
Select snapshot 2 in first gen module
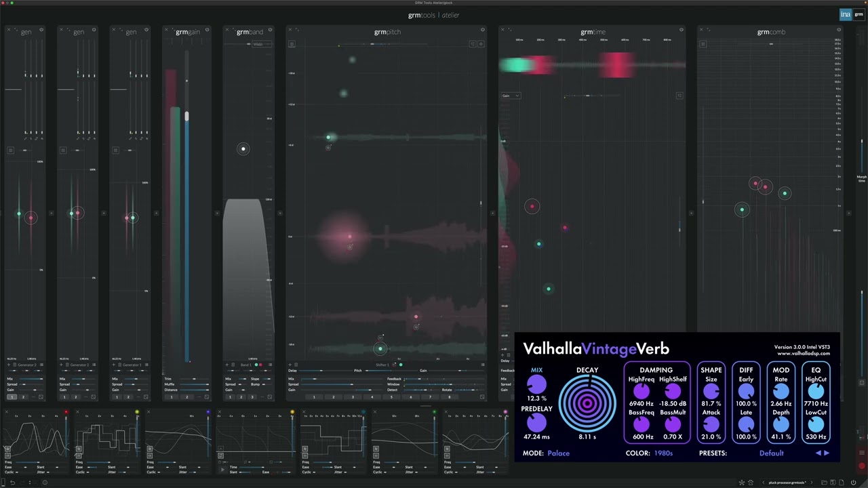[23, 397]
